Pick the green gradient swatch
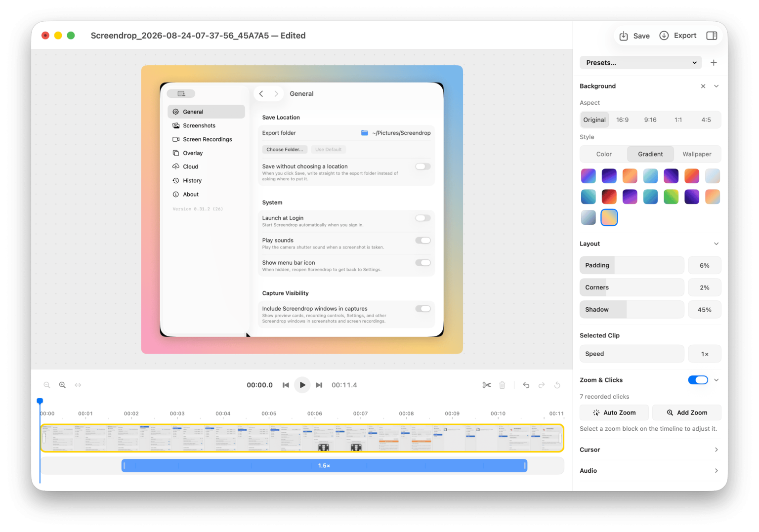Viewport: 759px width, 532px height. click(671, 197)
